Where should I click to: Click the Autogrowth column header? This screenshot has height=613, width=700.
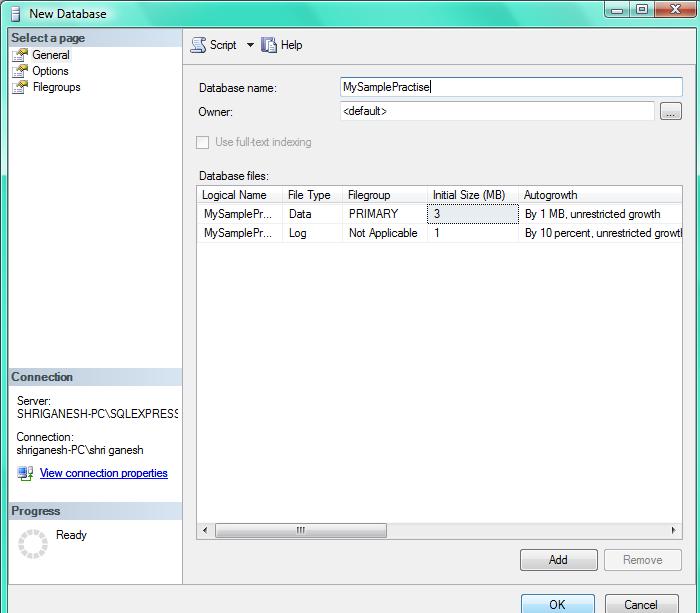[x=600, y=195]
